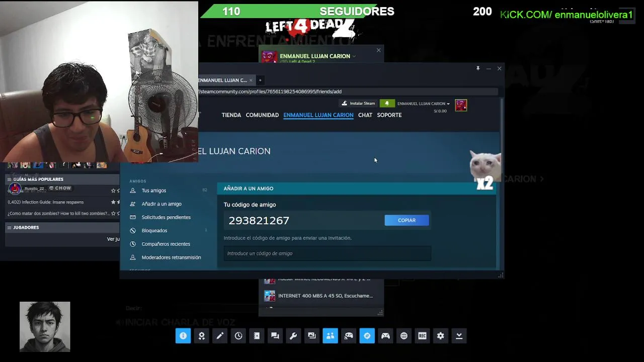644x362 pixels.
Task: Open friend entry INTERNET 400 MBS A 45 SO
Action: (x=321, y=296)
